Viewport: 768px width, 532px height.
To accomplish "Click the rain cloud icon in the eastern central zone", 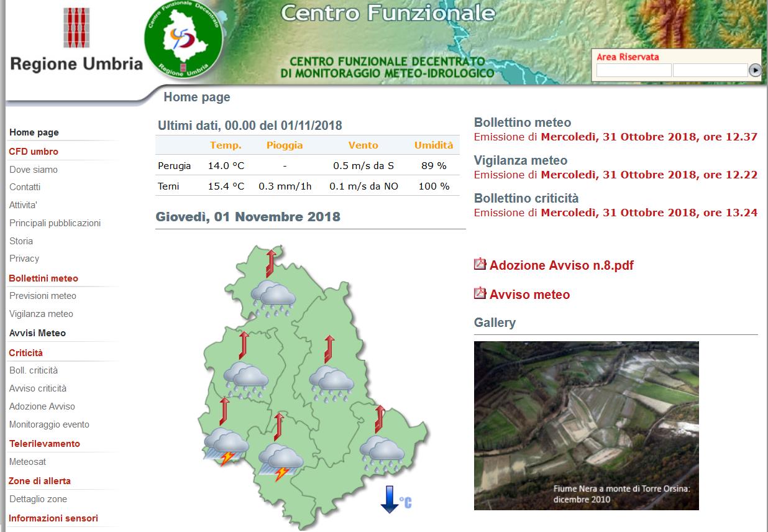I will tap(332, 383).
